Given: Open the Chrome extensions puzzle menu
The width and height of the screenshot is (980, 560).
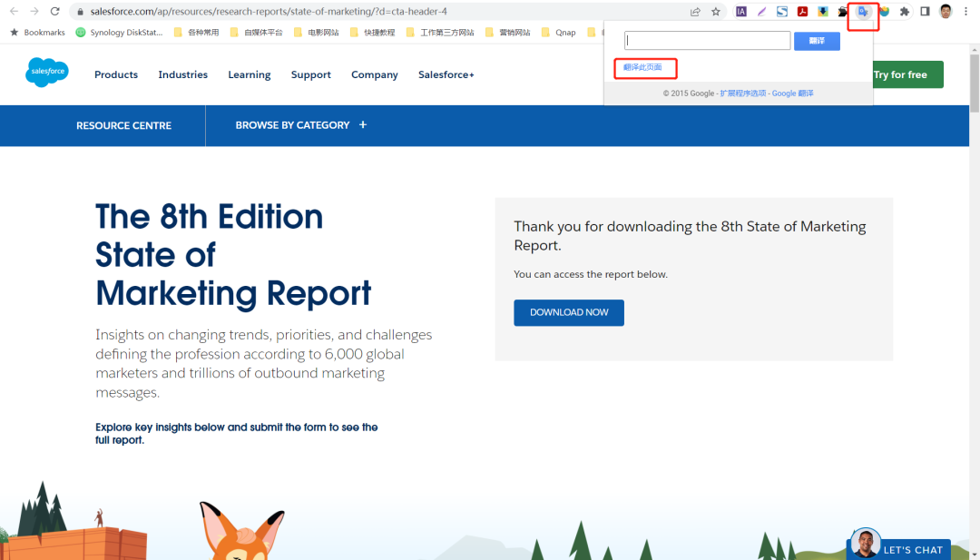Looking at the screenshot, I should click(904, 12).
